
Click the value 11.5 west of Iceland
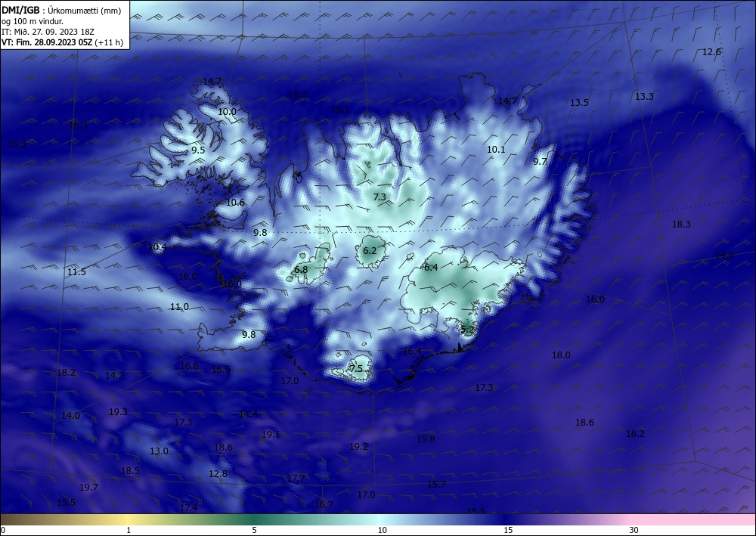click(x=76, y=272)
